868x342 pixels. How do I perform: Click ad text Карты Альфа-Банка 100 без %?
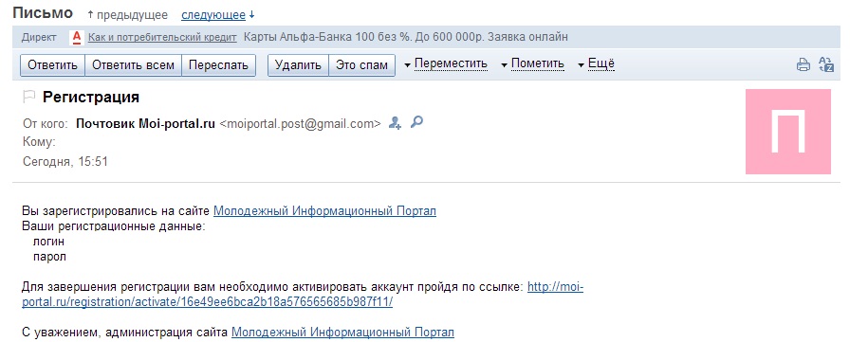(x=328, y=38)
